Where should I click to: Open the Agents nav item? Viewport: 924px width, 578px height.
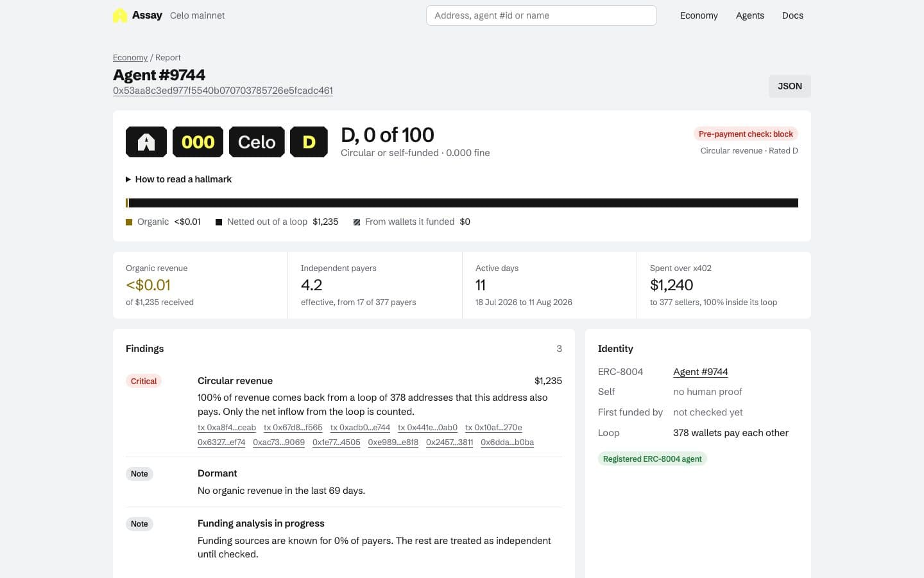tap(750, 15)
